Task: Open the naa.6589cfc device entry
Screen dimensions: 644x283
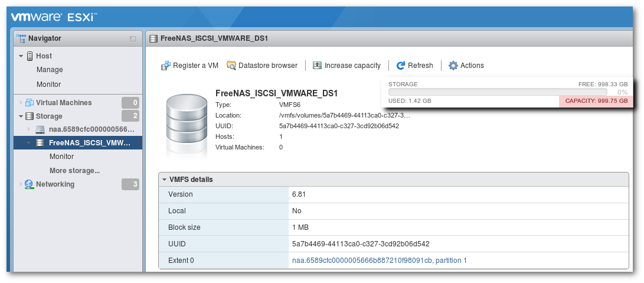Action: coord(91,129)
